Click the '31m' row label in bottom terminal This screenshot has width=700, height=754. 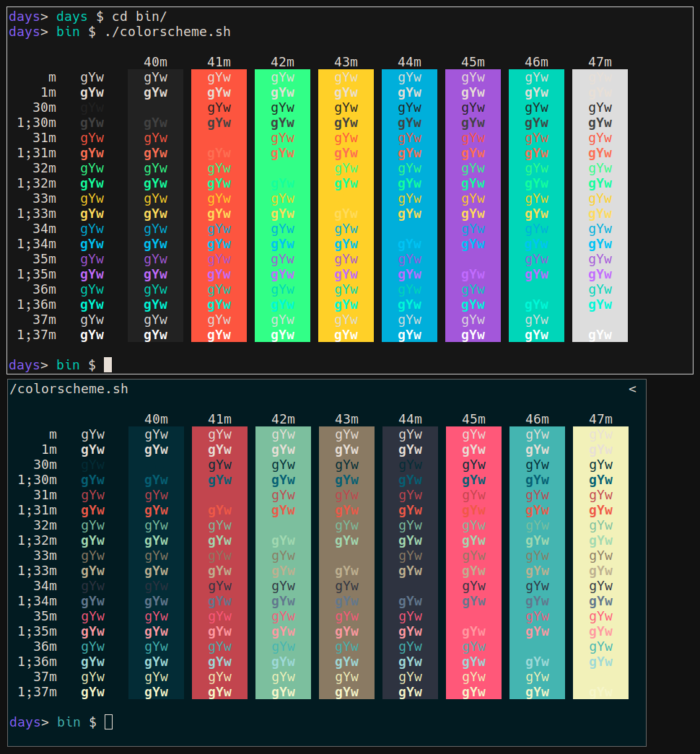tap(45, 495)
